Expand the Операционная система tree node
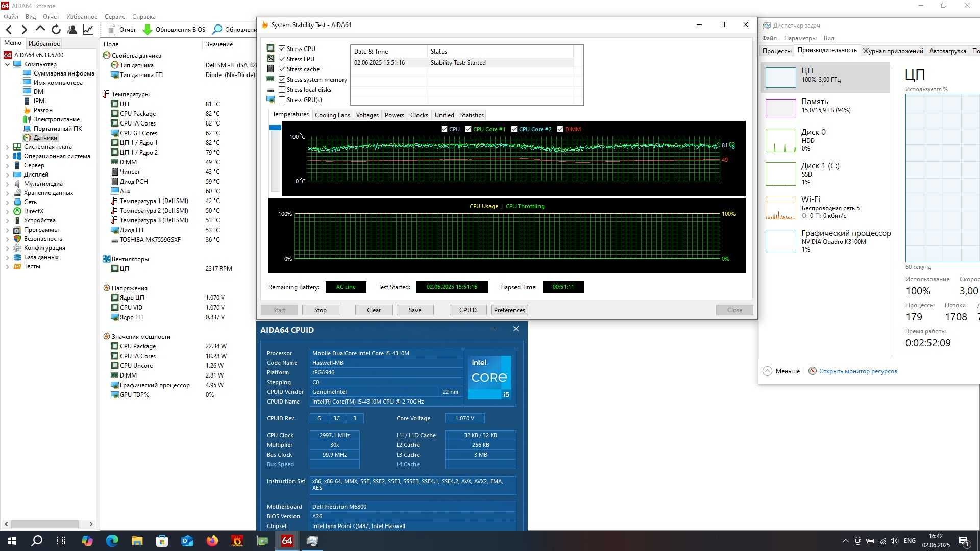 (7, 156)
